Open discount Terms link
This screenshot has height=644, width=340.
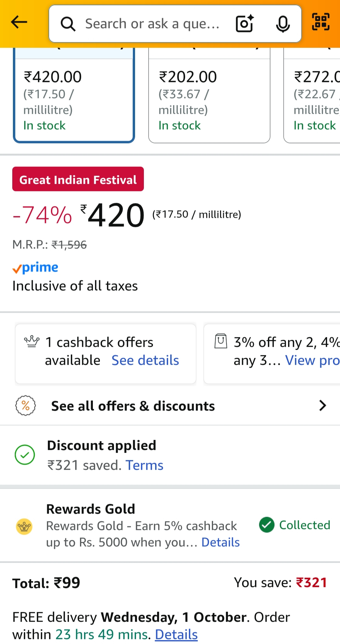coord(144,465)
